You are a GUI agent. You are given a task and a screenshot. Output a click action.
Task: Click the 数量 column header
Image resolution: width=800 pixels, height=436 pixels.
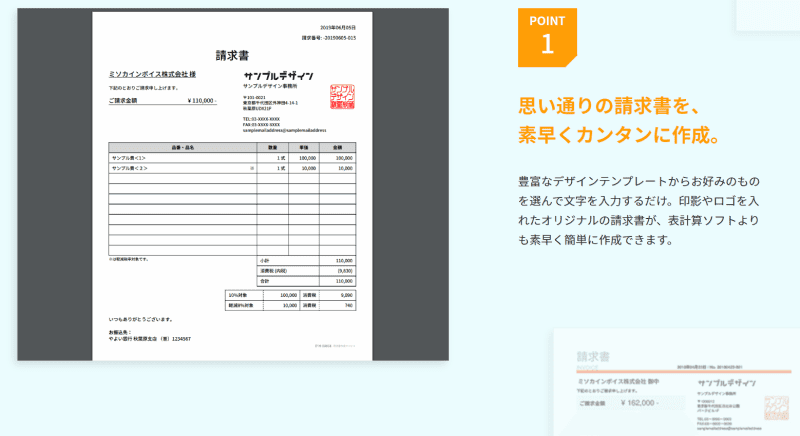pos(272,147)
